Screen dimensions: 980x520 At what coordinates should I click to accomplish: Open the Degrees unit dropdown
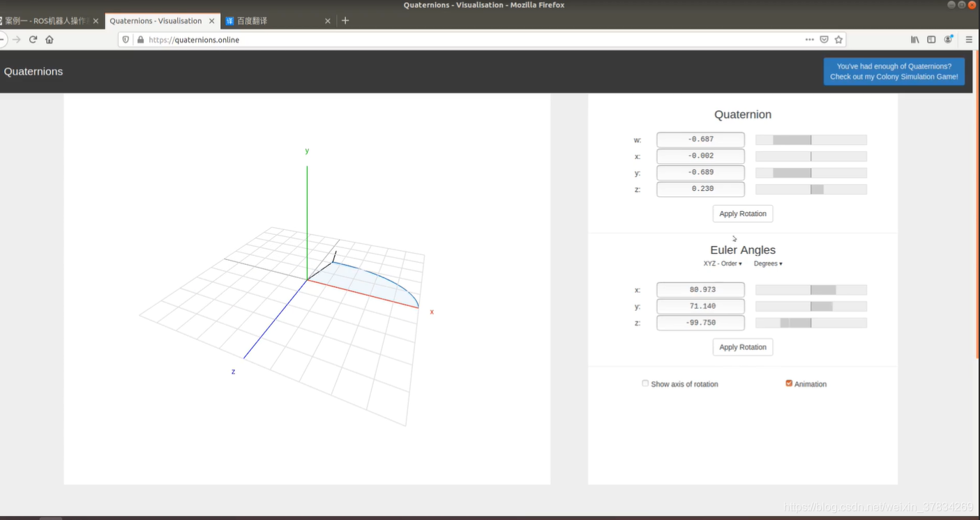[x=768, y=263]
